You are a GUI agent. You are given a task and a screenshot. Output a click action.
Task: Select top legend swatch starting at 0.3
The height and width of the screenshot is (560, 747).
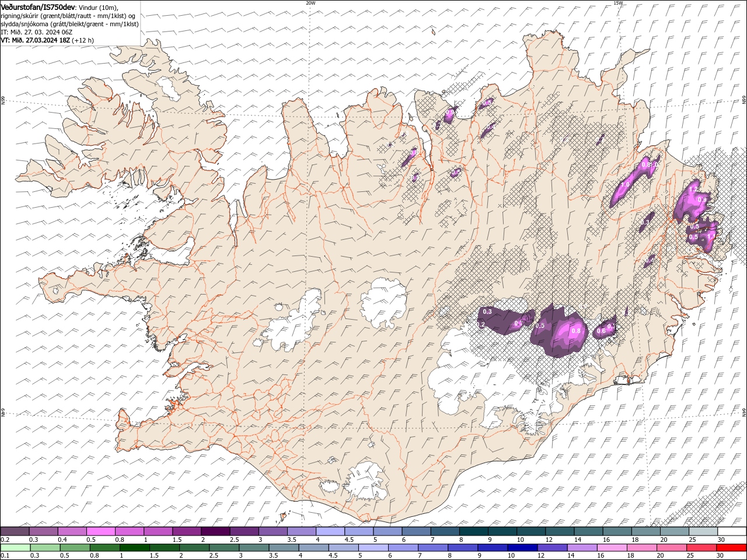pos(43,531)
